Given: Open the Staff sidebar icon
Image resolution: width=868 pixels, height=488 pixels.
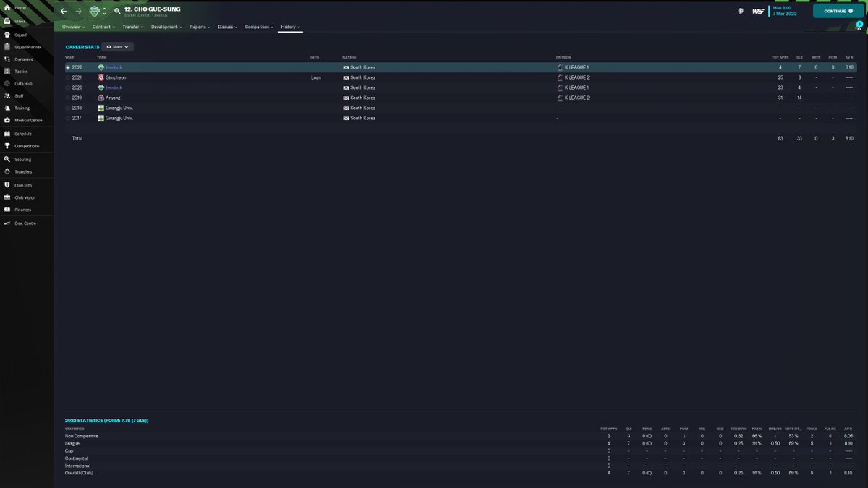Looking at the screenshot, I should click(x=7, y=95).
